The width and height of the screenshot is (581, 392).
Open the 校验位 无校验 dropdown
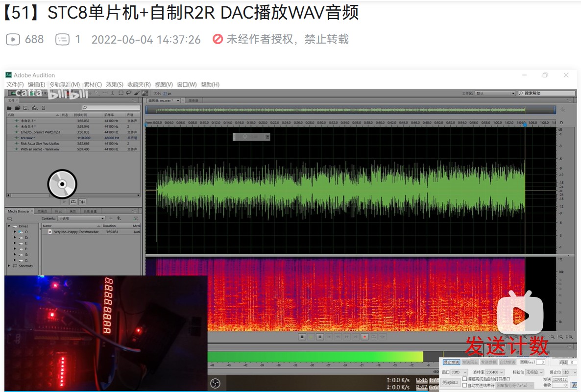point(534,372)
